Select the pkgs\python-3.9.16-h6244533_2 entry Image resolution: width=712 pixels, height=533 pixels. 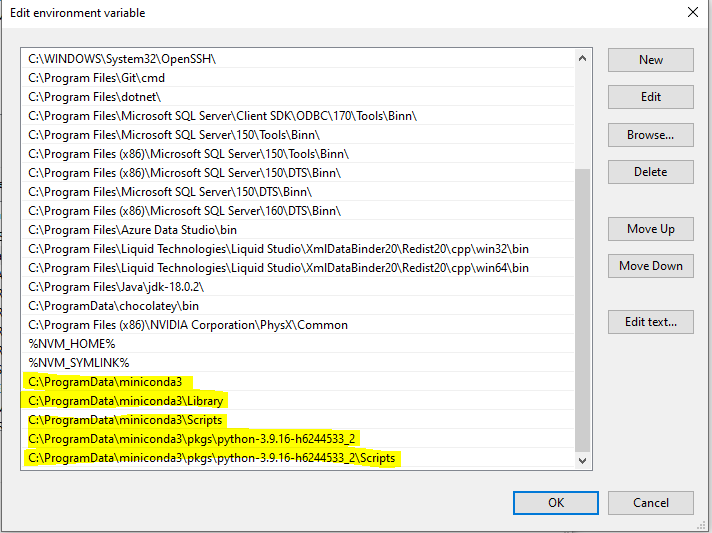[298, 439]
